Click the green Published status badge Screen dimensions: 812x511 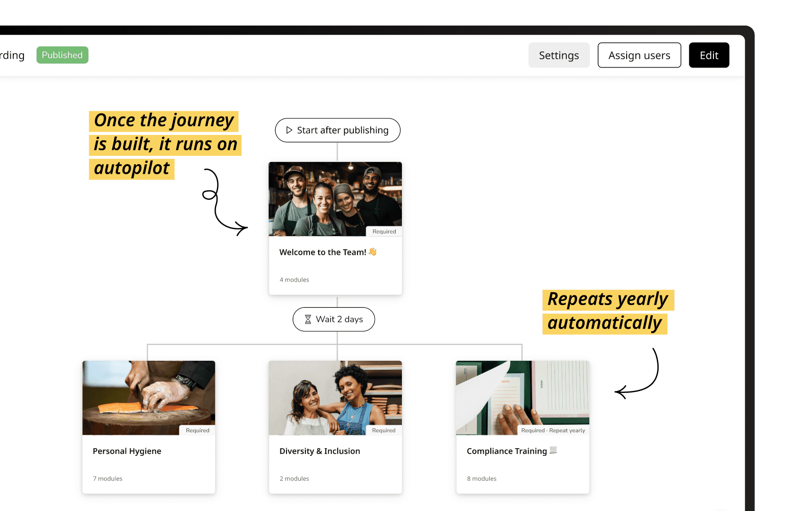(62, 55)
